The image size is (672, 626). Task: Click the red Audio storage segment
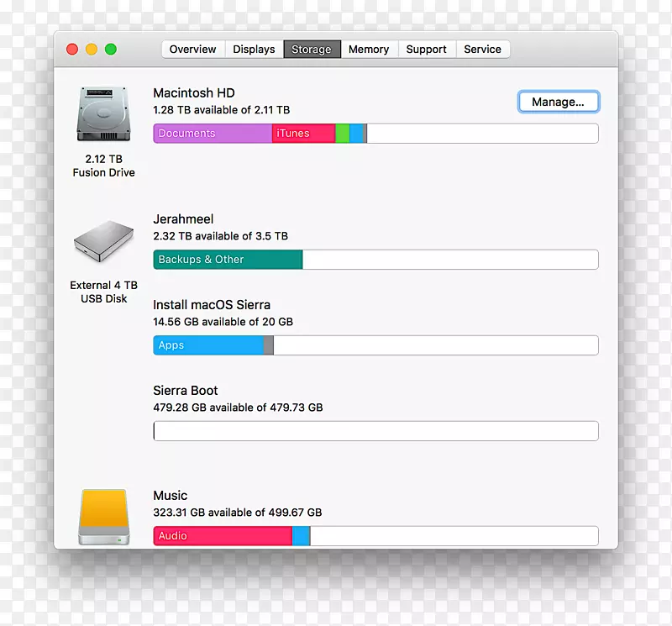click(223, 536)
